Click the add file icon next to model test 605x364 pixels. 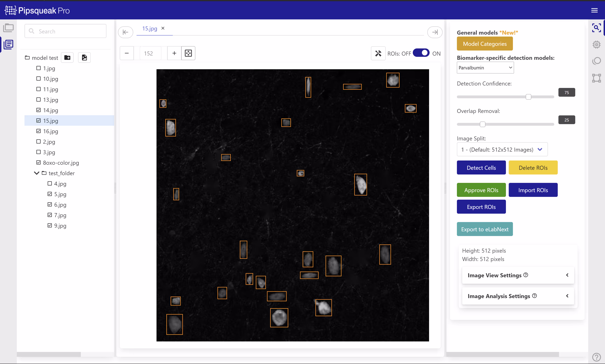click(x=84, y=58)
